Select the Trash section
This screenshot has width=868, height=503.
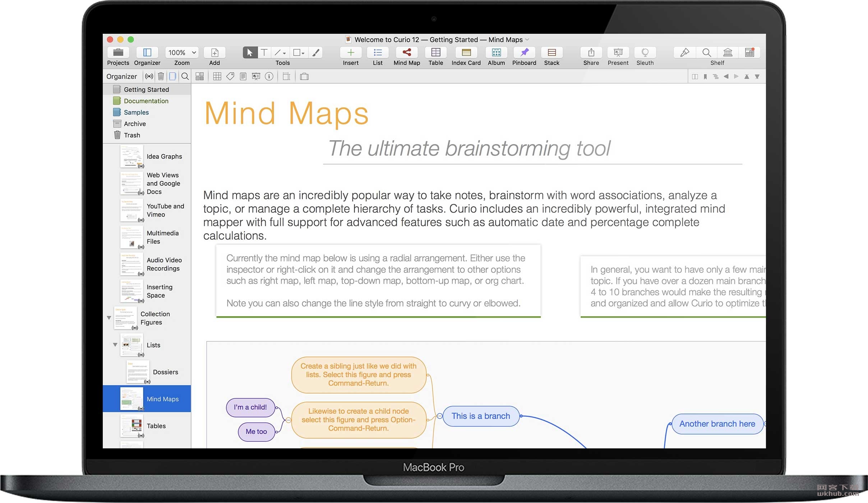[147, 135]
